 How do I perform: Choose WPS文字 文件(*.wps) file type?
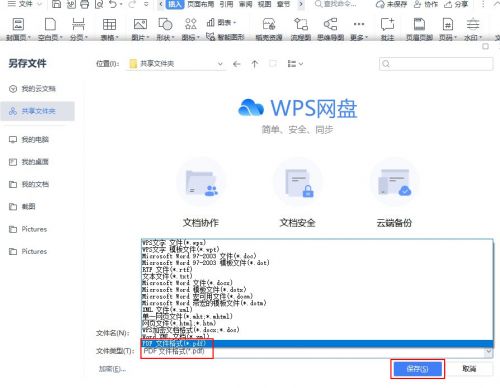(317, 242)
